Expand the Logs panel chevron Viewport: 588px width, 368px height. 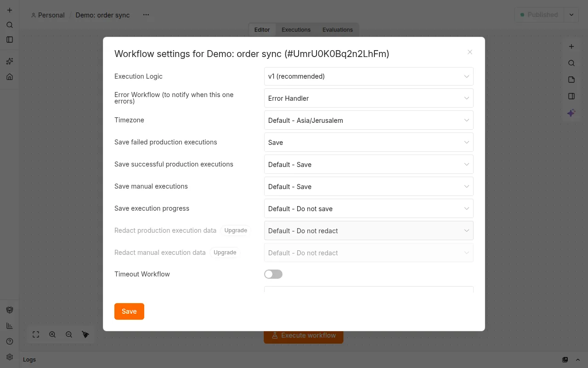578,360
